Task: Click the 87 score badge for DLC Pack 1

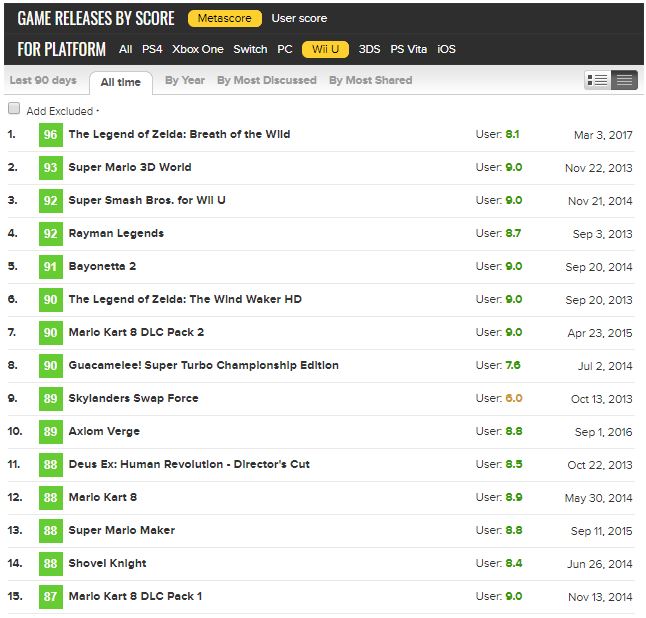Action: click(50, 596)
